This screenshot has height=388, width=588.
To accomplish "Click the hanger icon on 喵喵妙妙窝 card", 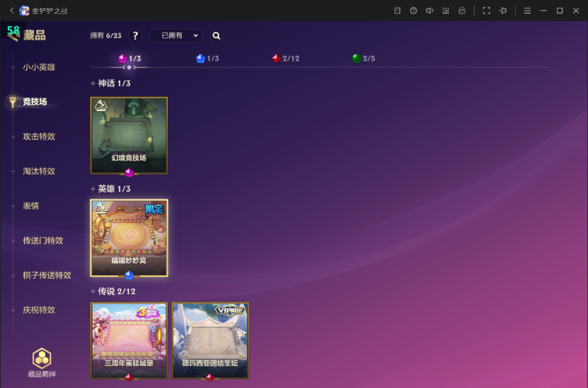I will point(100,207).
